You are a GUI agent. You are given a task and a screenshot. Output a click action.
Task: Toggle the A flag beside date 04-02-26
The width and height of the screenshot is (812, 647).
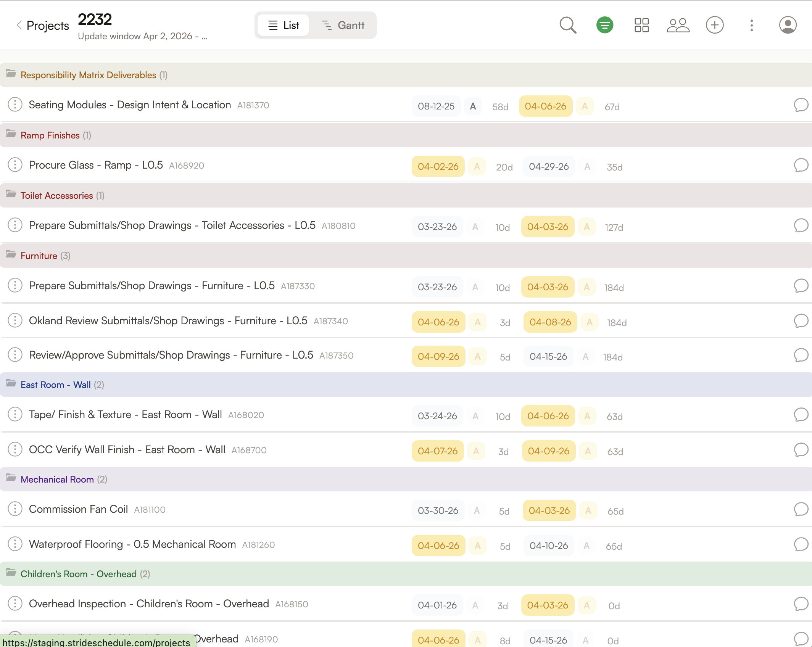tap(477, 167)
